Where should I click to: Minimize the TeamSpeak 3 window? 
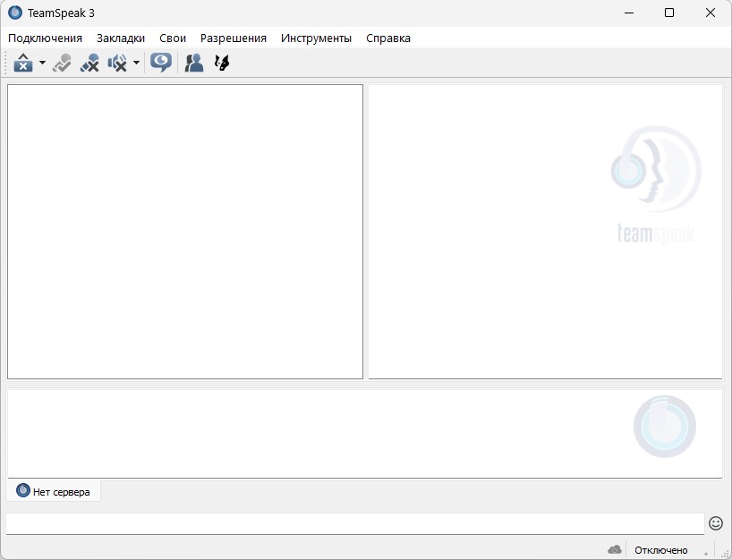pos(629,13)
